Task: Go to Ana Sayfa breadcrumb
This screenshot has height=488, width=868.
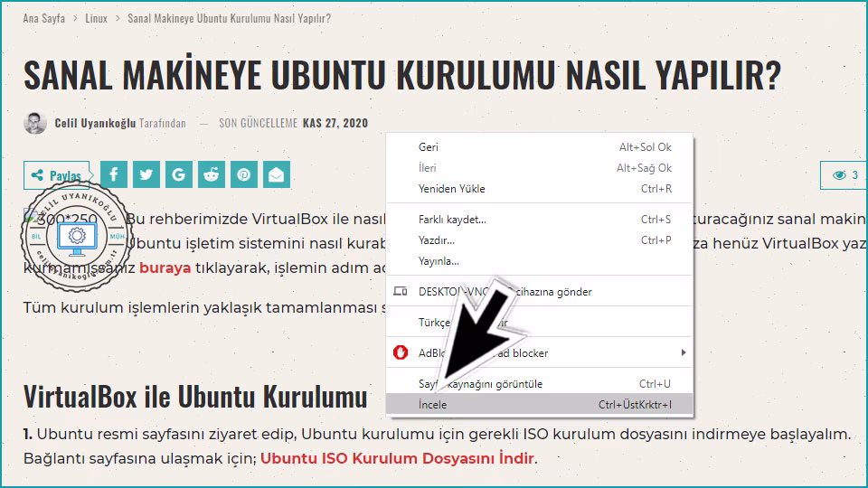Action: (x=43, y=18)
